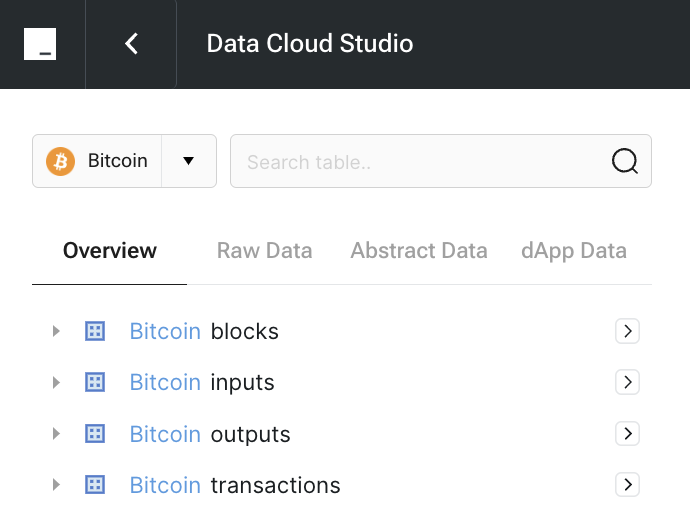Image resolution: width=690 pixels, height=520 pixels.
Task: Open details arrow for Bitcoin inputs
Action: [627, 382]
